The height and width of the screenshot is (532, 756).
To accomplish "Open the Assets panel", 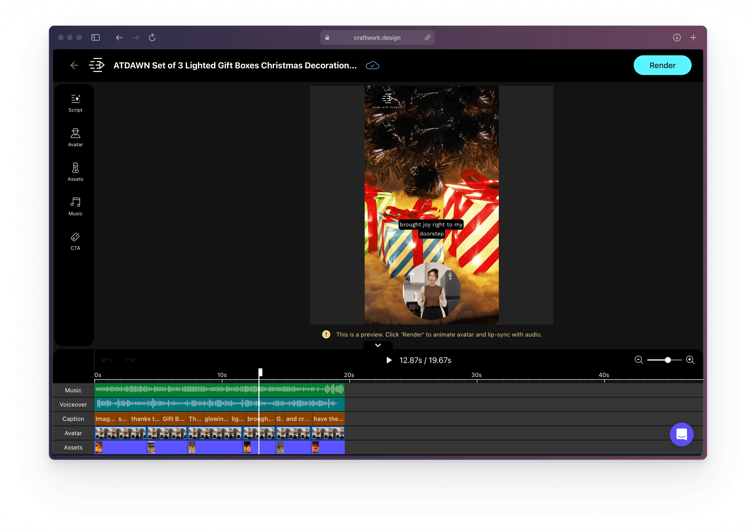I will click(75, 172).
